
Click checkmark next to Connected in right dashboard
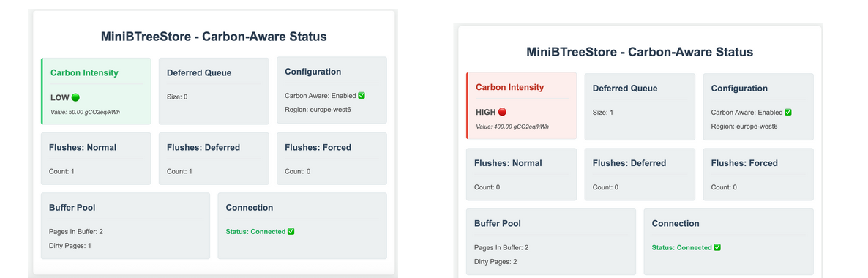coord(717,247)
